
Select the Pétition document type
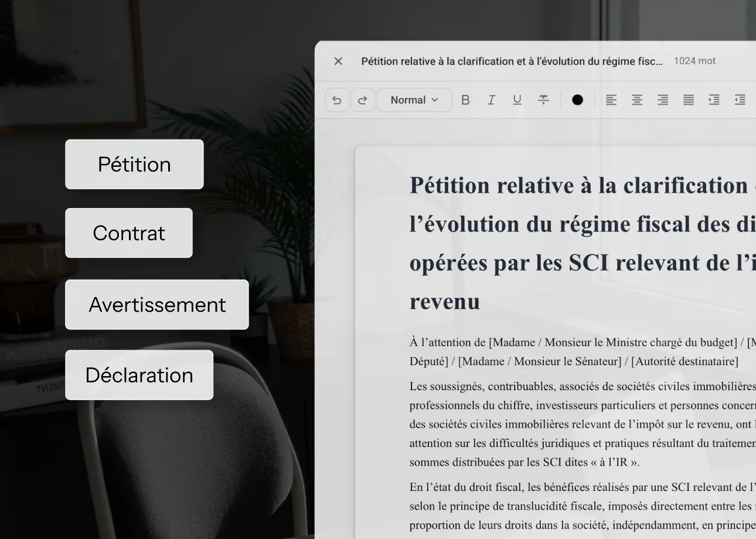[x=134, y=164]
